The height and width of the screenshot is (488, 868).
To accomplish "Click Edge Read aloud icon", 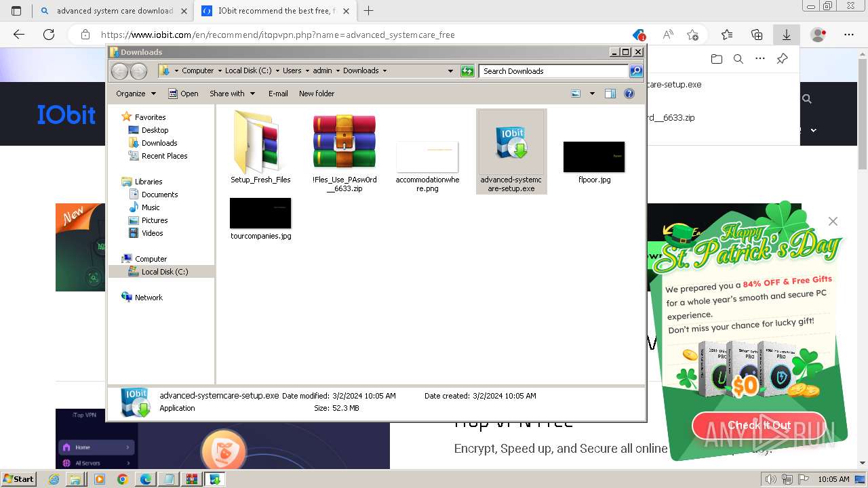I will coord(668,35).
